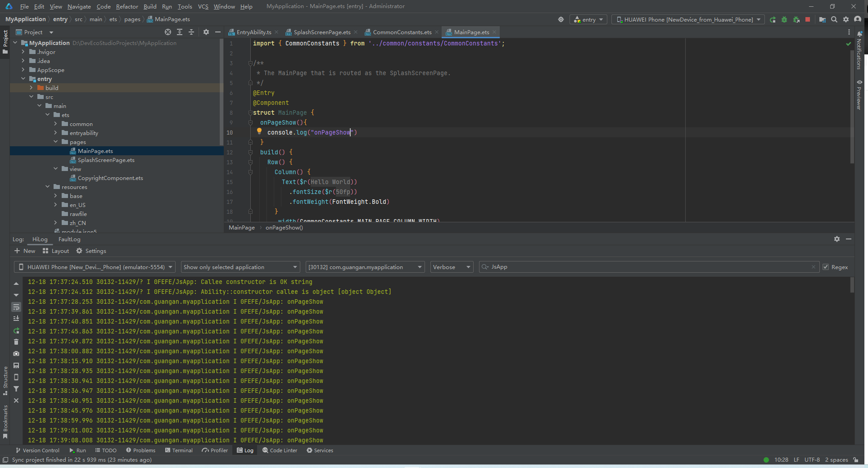Image resolution: width=868 pixels, height=468 pixels.
Task: Open the Profiler tool window
Action: point(215,450)
